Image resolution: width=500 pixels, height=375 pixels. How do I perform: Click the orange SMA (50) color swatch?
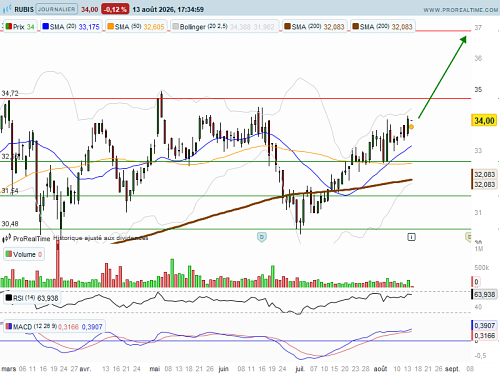(111, 26)
